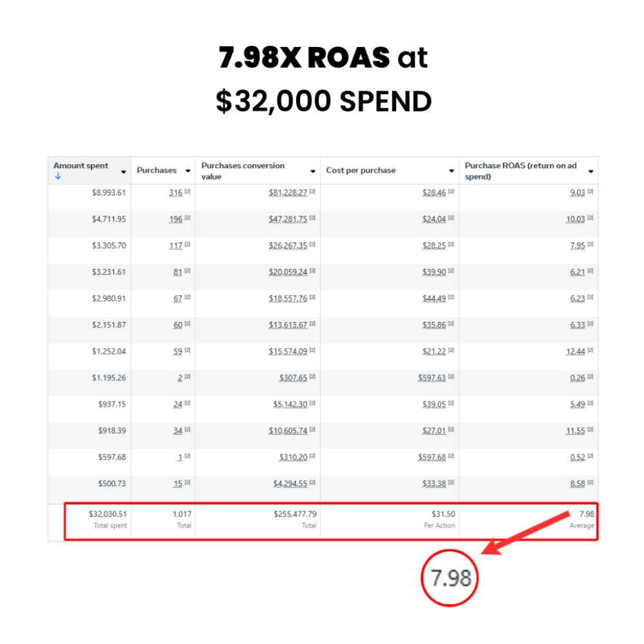Viewport: 644px width, 644px height.
Task: Click the circled 7.98 average ROAS
Action: tap(450, 578)
